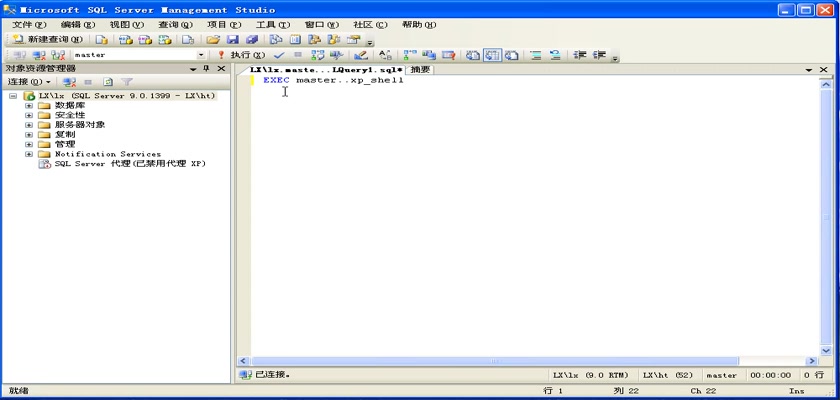Specify Values for Template Parameters icon

click(385, 55)
